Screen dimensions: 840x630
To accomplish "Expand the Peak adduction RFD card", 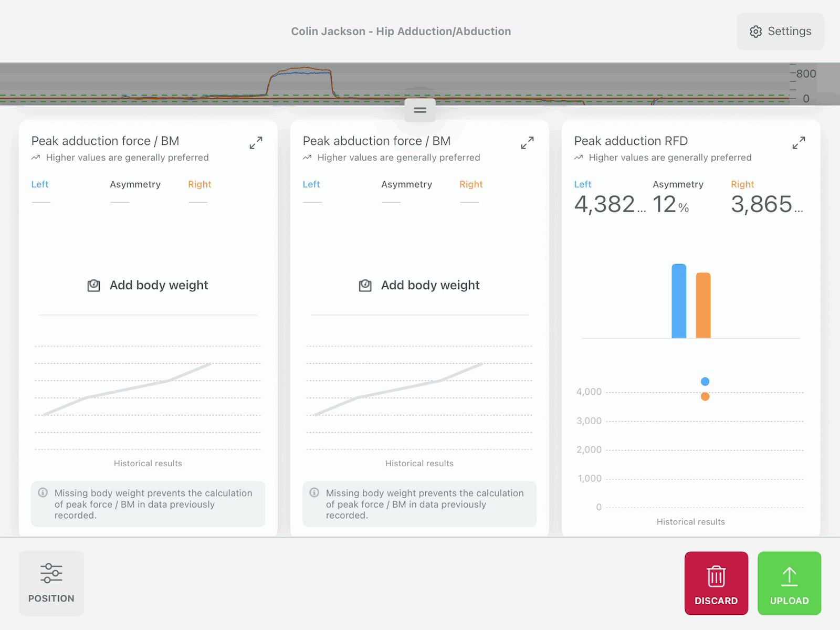I will coord(799,143).
